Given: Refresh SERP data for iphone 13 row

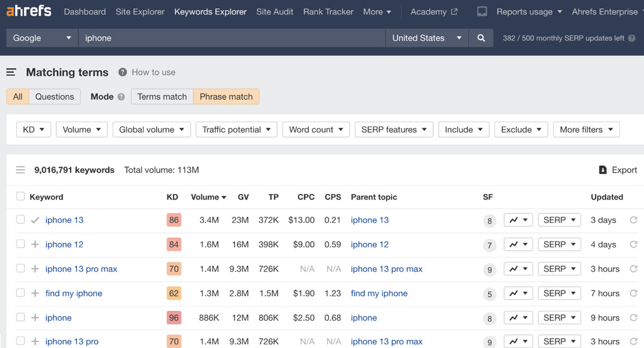Looking at the screenshot, I should tap(634, 220).
